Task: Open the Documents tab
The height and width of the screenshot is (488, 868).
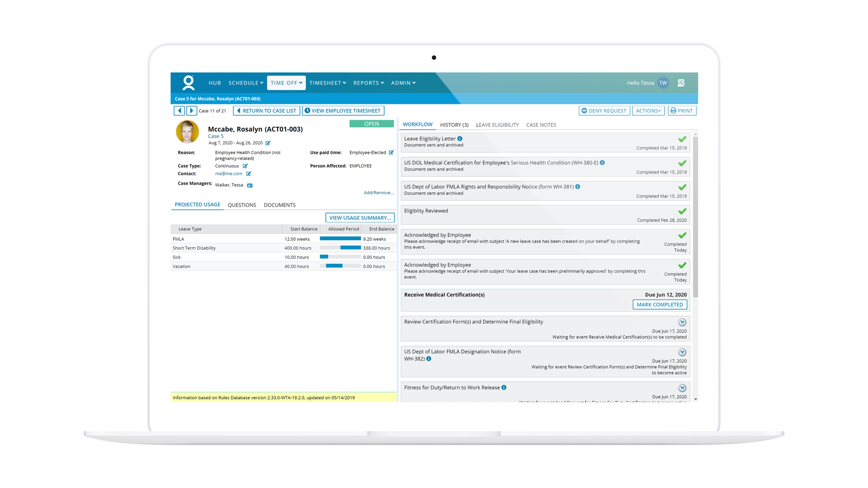Action: tap(279, 205)
